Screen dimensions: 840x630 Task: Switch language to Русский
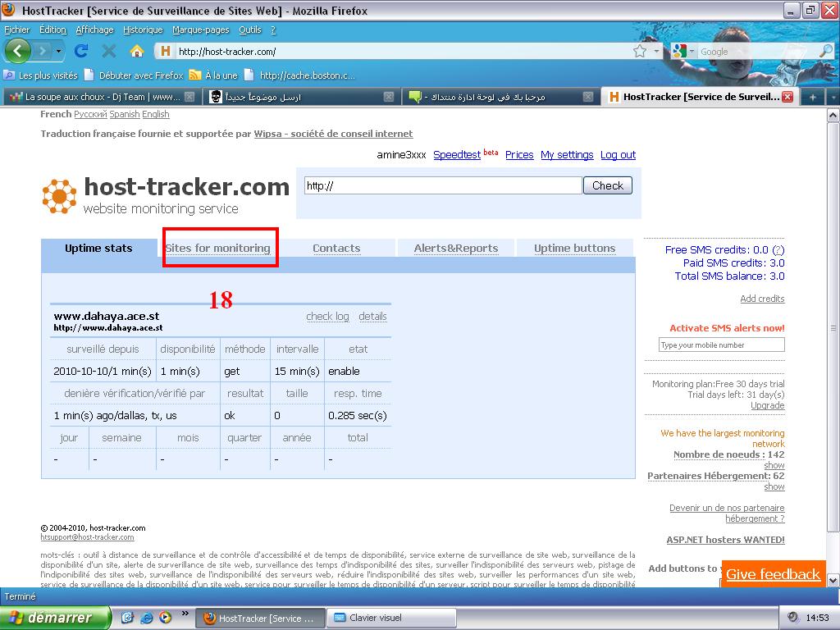coord(90,114)
